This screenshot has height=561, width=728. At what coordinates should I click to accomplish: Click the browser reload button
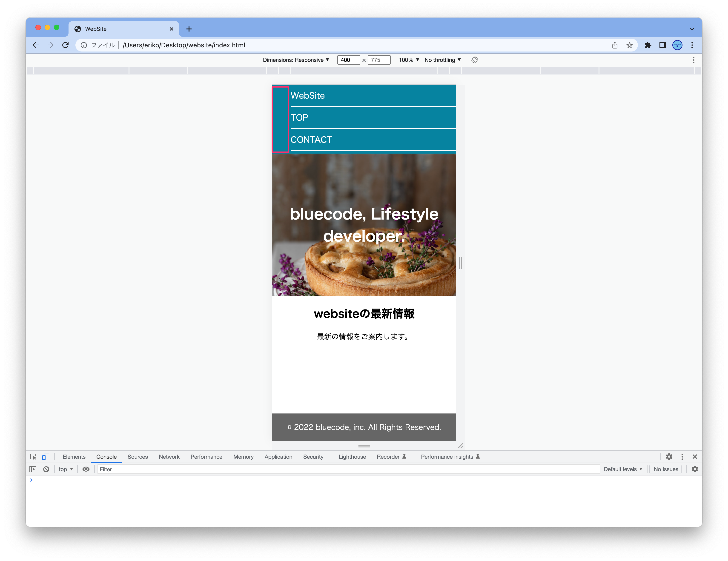(65, 45)
